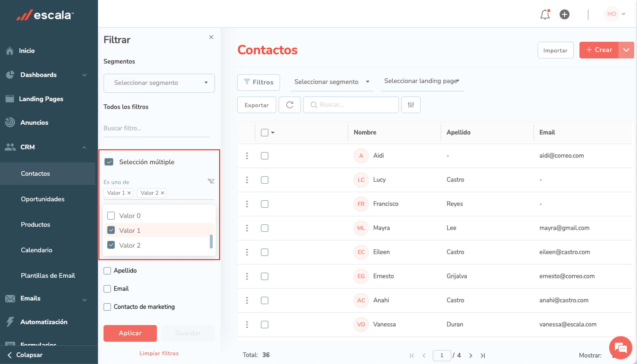Click the Escala logo

tap(45, 15)
